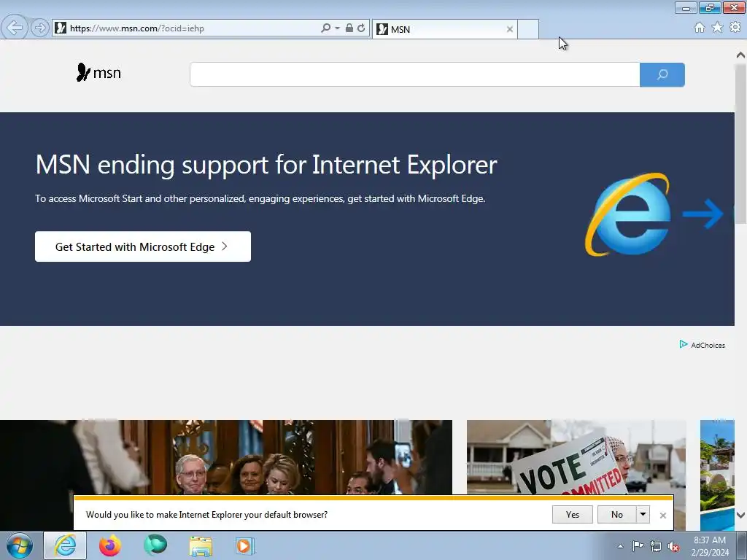Focus the MSN web search box
The width and height of the screenshot is (747, 560).
(414, 74)
